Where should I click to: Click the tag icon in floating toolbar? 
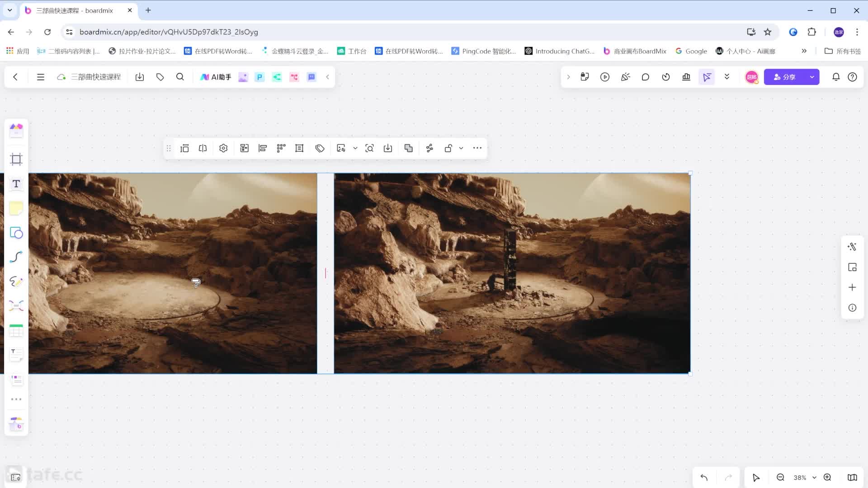click(x=320, y=148)
